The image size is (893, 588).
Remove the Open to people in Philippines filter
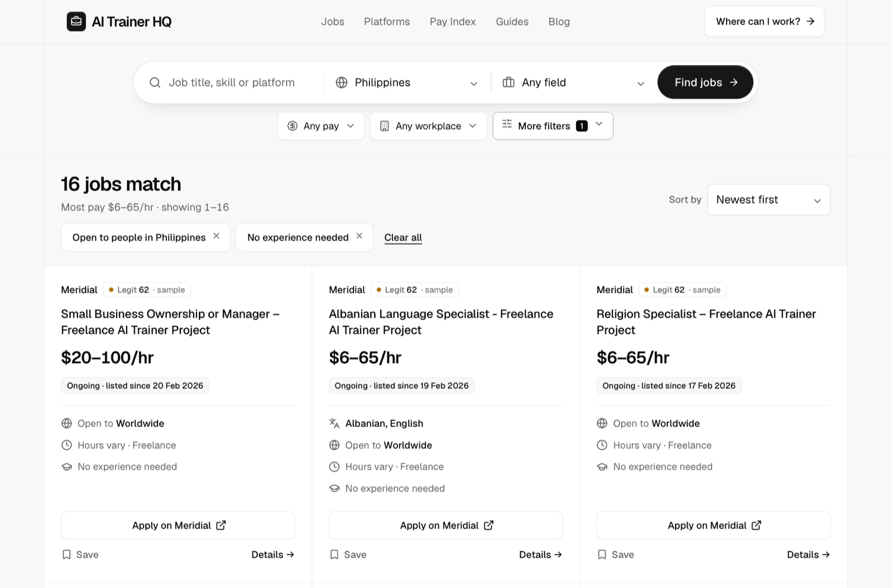(217, 236)
